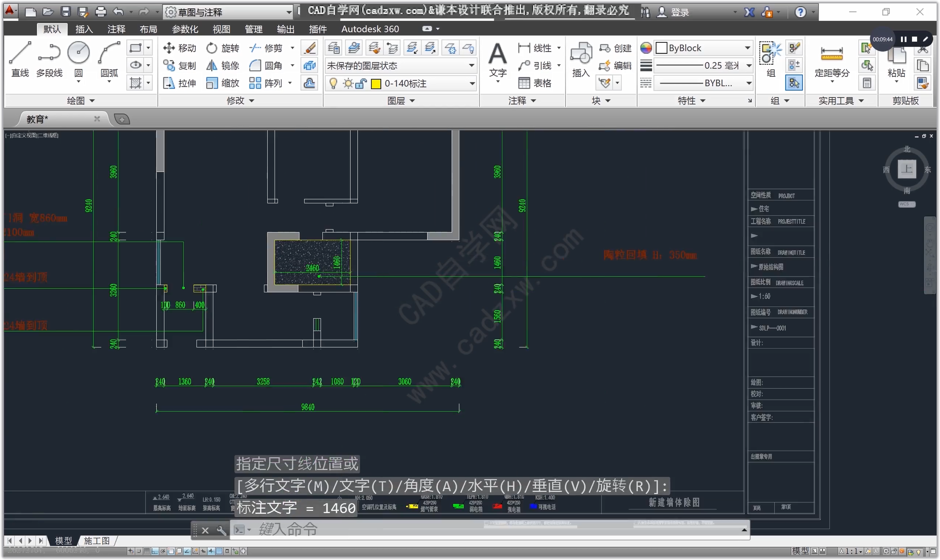
Task: Open the Autodesk 360 ribbon tab
Action: 370,29
